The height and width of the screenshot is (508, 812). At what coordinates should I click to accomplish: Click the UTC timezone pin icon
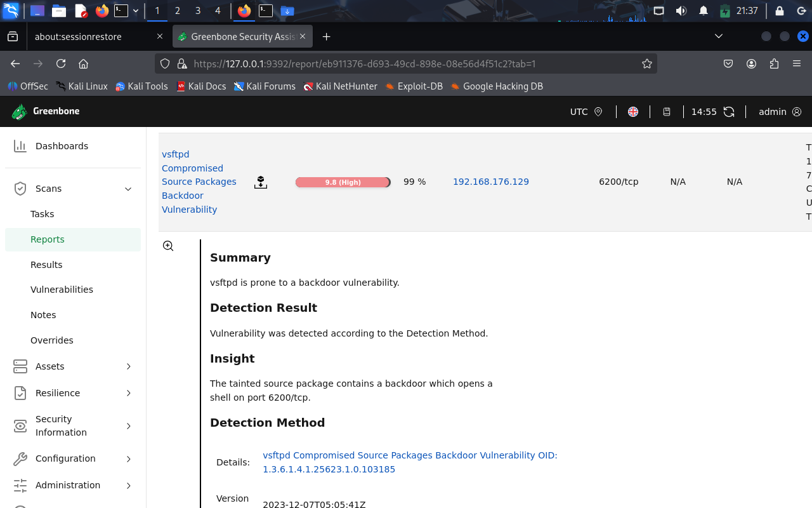pyautogui.click(x=598, y=112)
